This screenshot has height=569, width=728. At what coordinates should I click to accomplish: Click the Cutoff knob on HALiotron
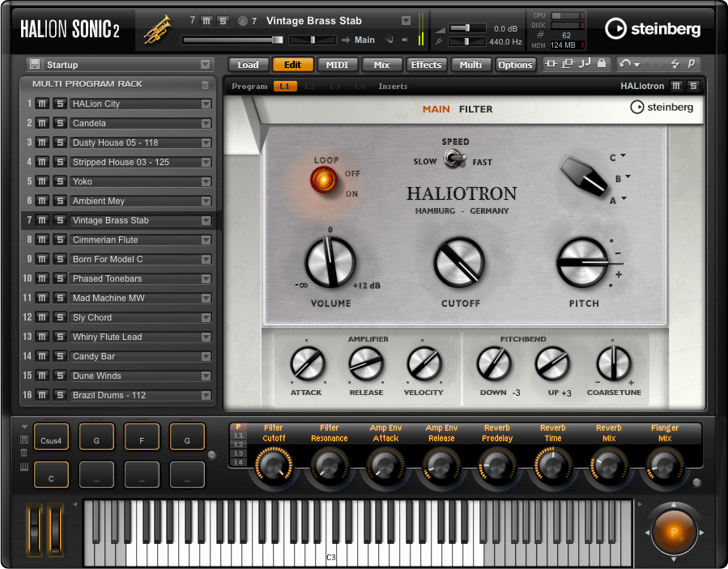pyautogui.click(x=459, y=263)
